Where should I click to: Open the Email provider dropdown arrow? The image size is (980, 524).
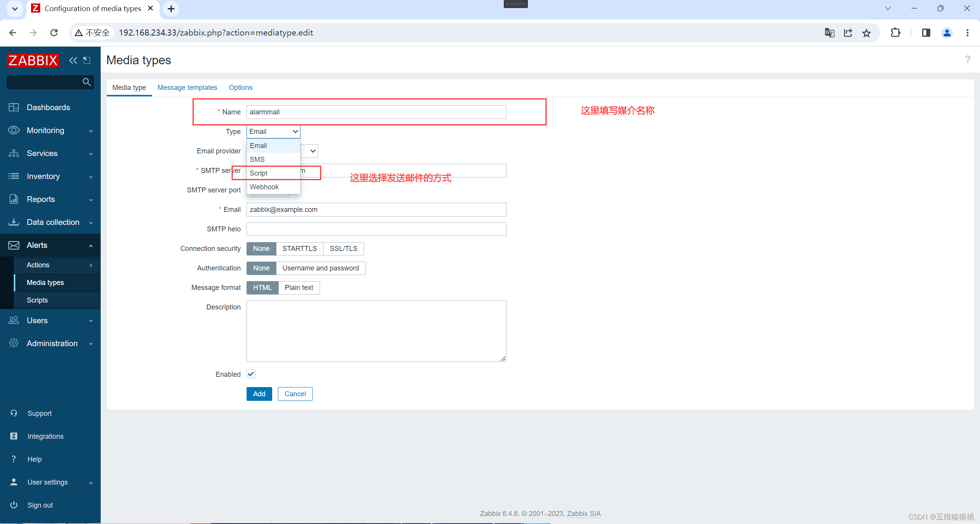313,151
